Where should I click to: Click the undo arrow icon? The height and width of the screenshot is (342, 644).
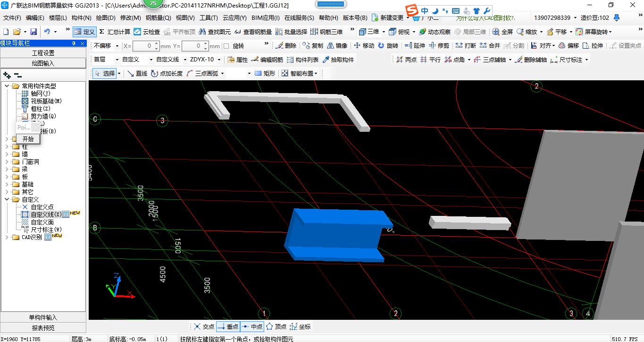point(47,32)
